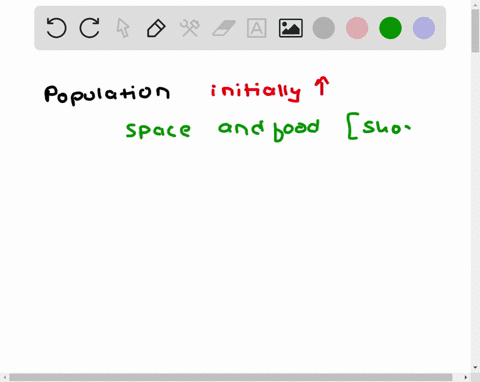This screenshot has width=480, height=382.
Task: Click the green word 'space'
Action: tap(158, 130)
